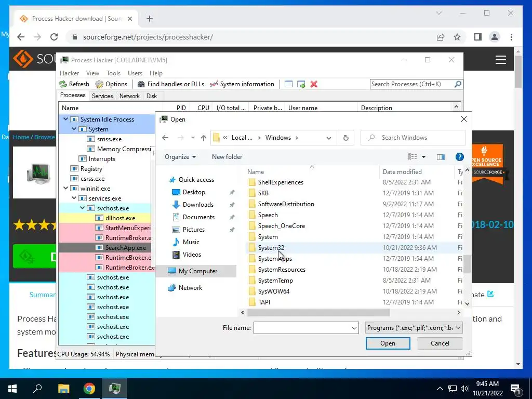The height and width of the screenshot is (399, 532).
Task: Open Videos in navigation pane
Action: pyautogui.click(x=192, y=255)
